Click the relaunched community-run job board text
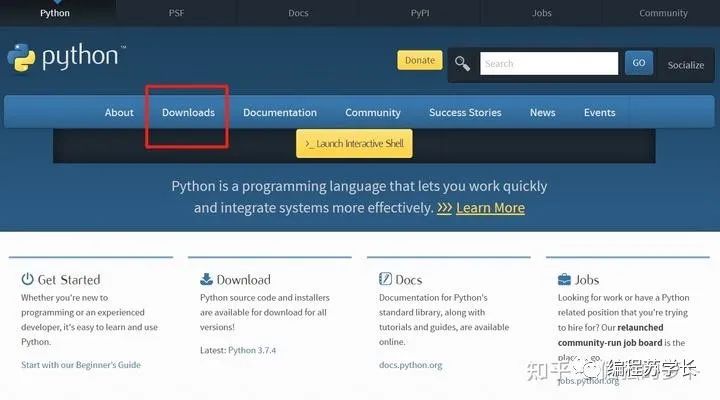This screenshot has width=720, height=400. pyautogui.click(x=610, y=335)
